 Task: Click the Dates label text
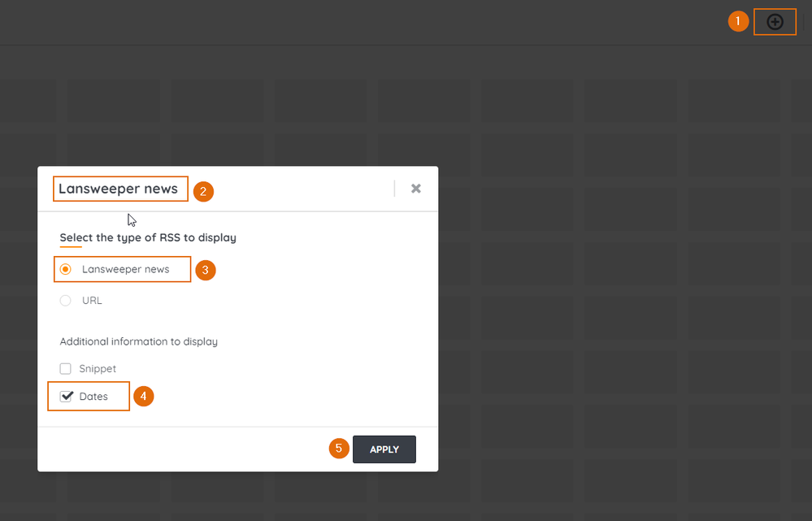coord(93,397)
